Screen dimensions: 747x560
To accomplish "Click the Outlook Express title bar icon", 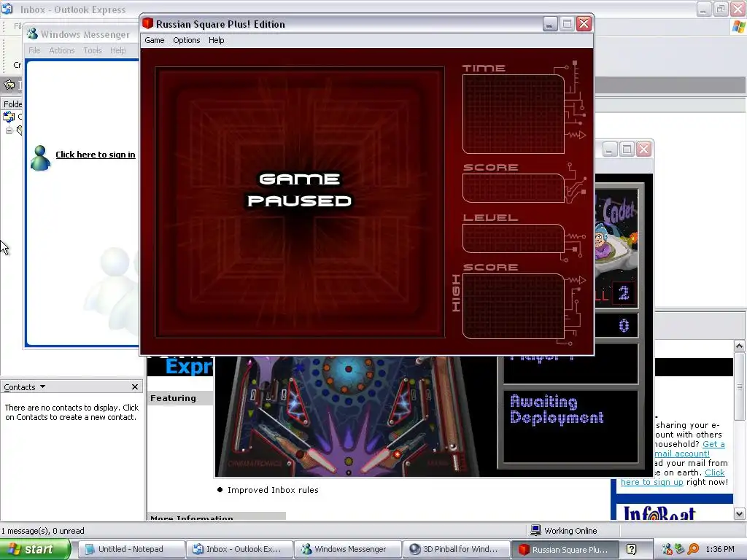I will click(x=7, y=9).
